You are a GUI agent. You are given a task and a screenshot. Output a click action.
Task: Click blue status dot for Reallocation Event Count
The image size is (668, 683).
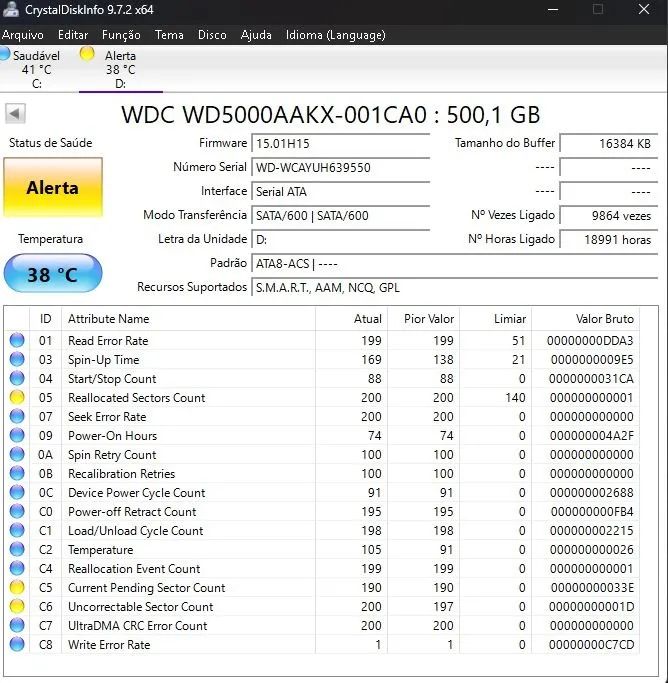tap(17, 568)
